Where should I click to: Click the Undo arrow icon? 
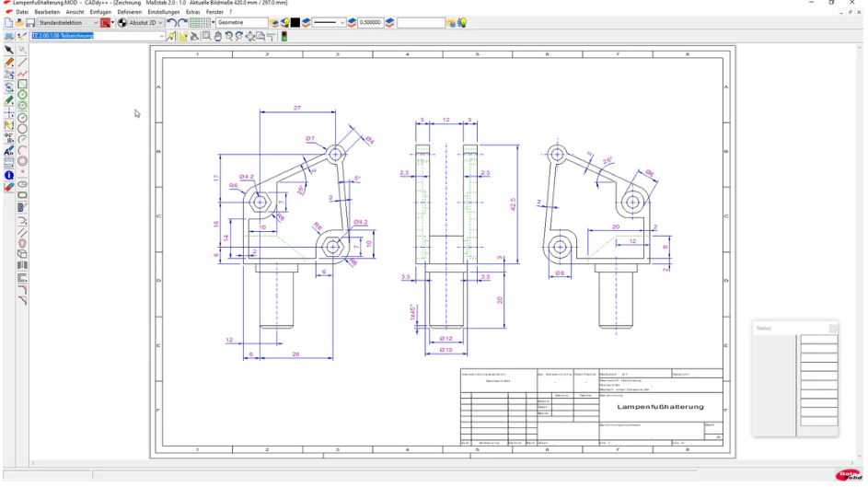pyautogui.click(x=172, y=22)
